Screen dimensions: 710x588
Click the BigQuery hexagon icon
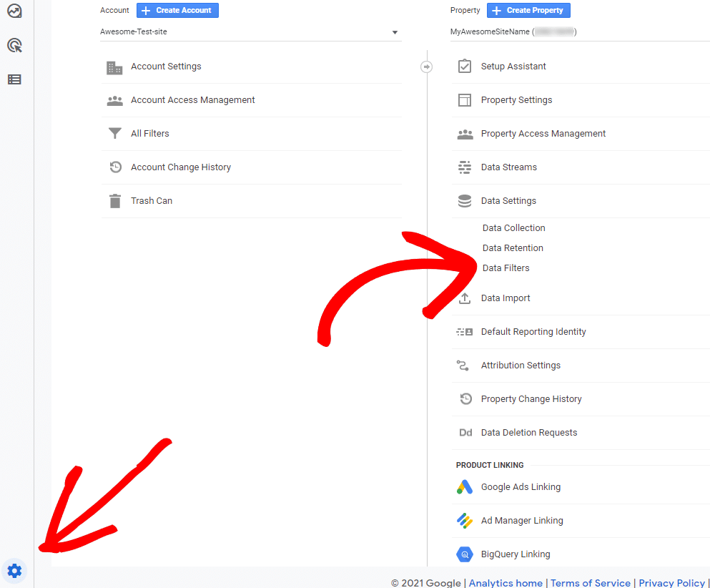(465, 554)
